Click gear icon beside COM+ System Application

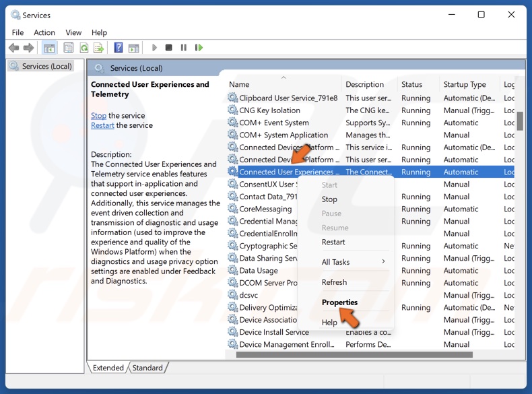coord(233,135)
